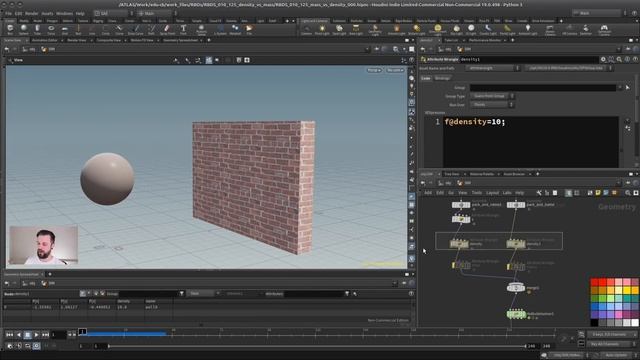Click the parameter pane search icon
This screenshot has width=640, height=360.
[619, 59]
